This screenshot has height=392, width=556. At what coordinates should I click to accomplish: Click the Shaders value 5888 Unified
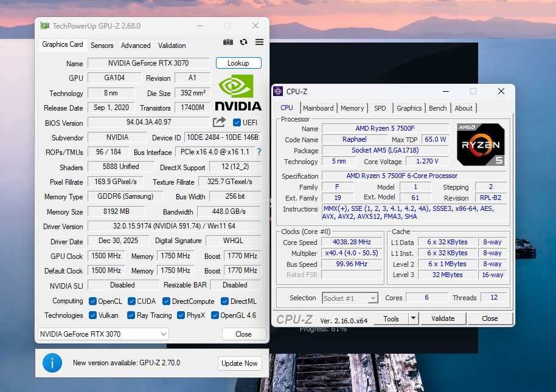121,167
